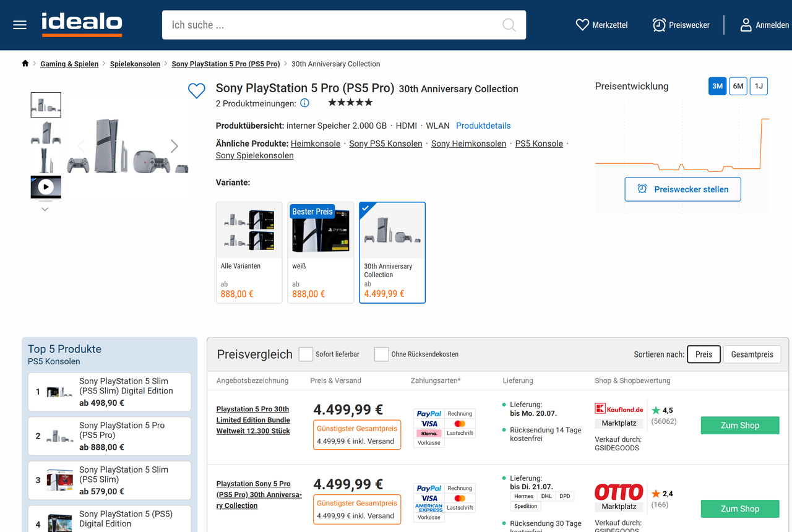
Task: Open Heimkonsole similar products link
Action: [x=316, y=144]
